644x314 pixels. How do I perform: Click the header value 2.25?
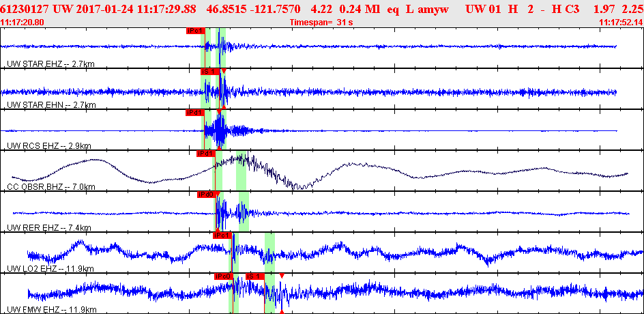coord(634,9)
